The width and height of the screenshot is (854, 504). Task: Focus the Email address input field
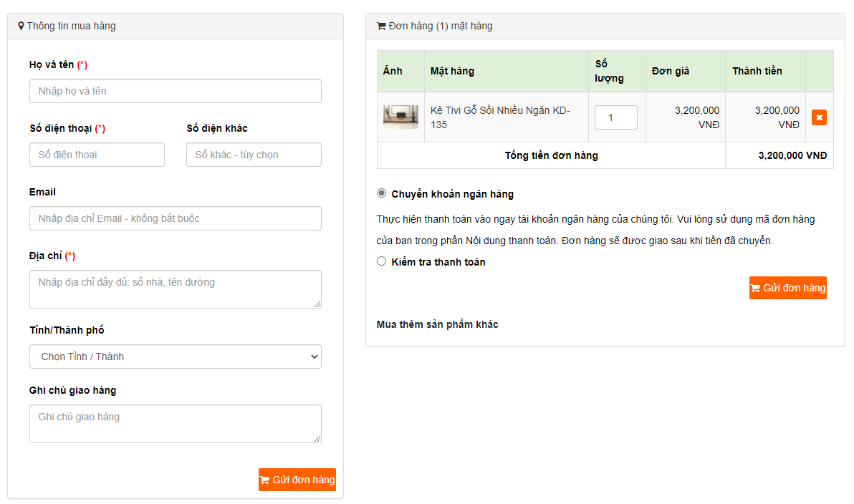(176, 218)
